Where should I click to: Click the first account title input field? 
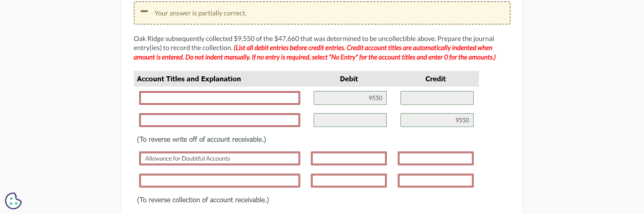(x=220, y=98)
